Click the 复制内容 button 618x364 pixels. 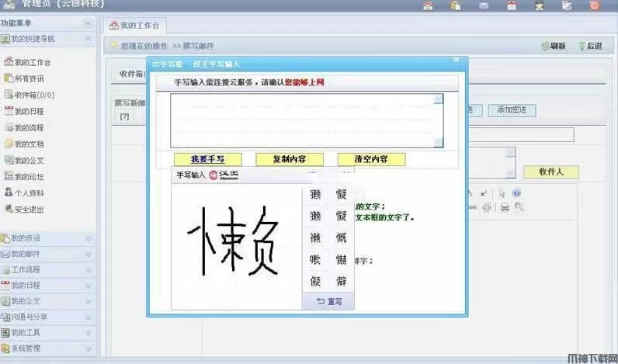[x=290, y=159]
